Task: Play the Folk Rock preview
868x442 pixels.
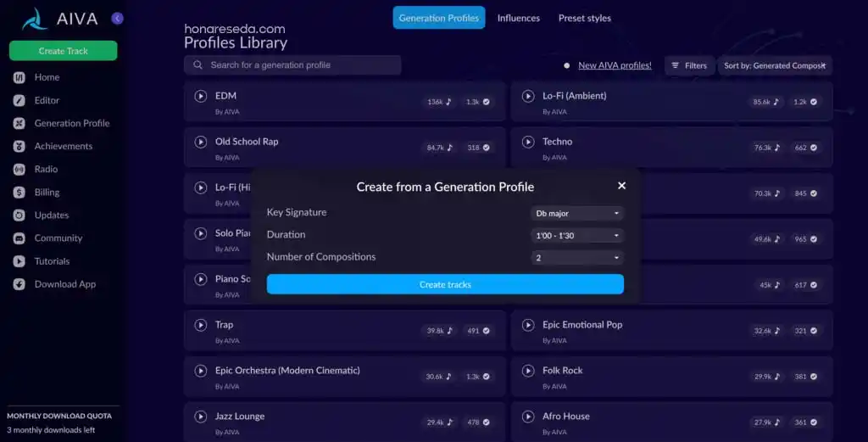Action: [x=528, y=371]
